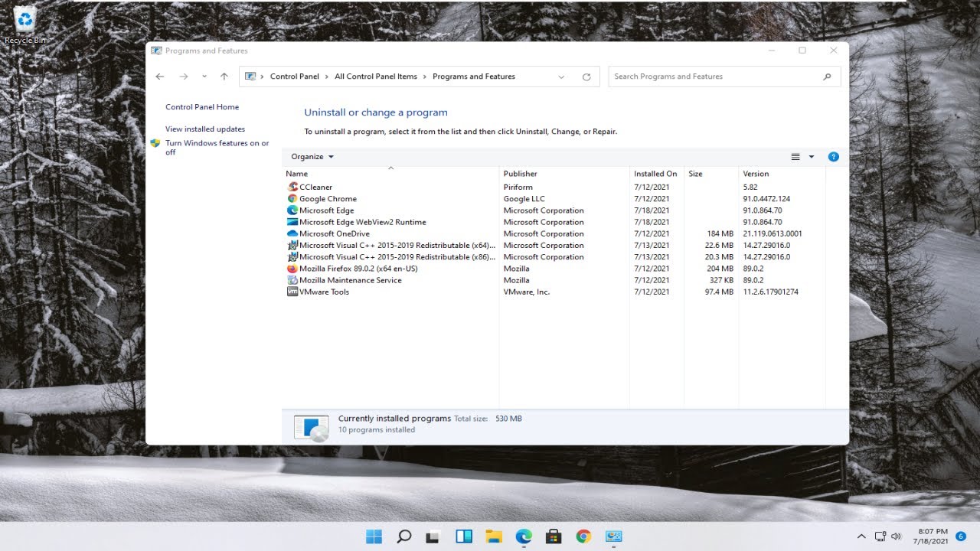Click the Mozilla Maintenance Service icon
The height and width of the screenshot is (551, 980).
(x=292, y=280)
